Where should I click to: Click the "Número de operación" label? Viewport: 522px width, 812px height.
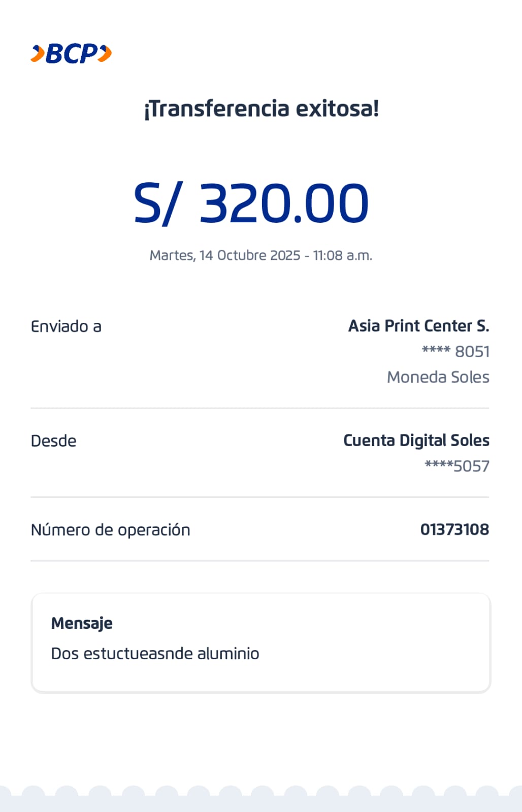click(x=110, y=530)
